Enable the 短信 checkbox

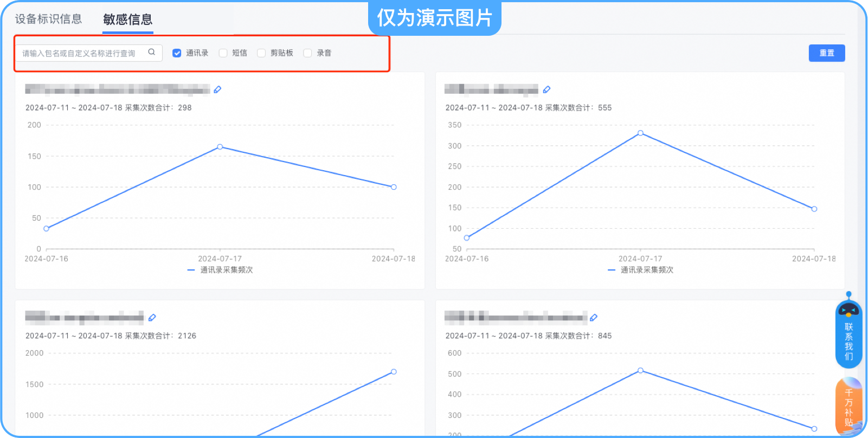[223, 53]
